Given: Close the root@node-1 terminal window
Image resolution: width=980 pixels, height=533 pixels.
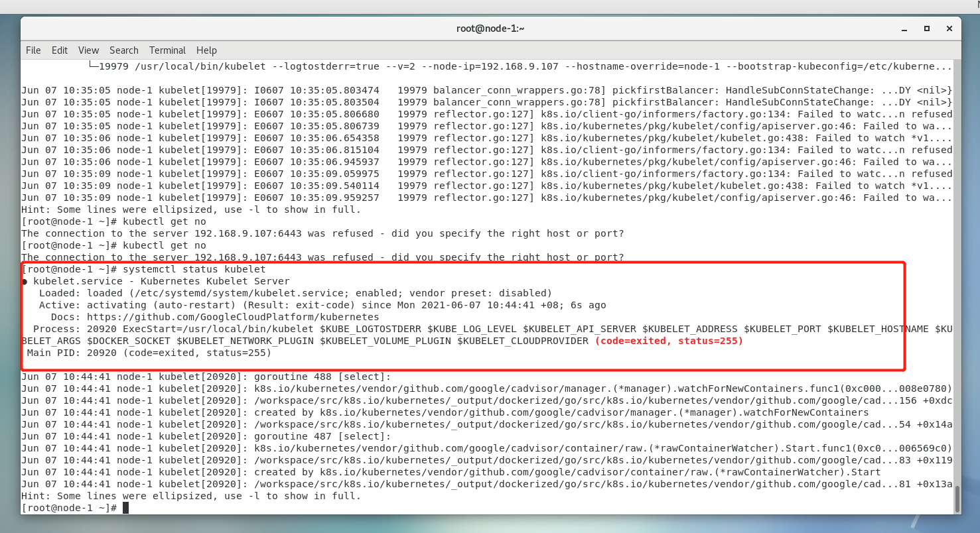Looking at the screenshot, I should (949, 29).
